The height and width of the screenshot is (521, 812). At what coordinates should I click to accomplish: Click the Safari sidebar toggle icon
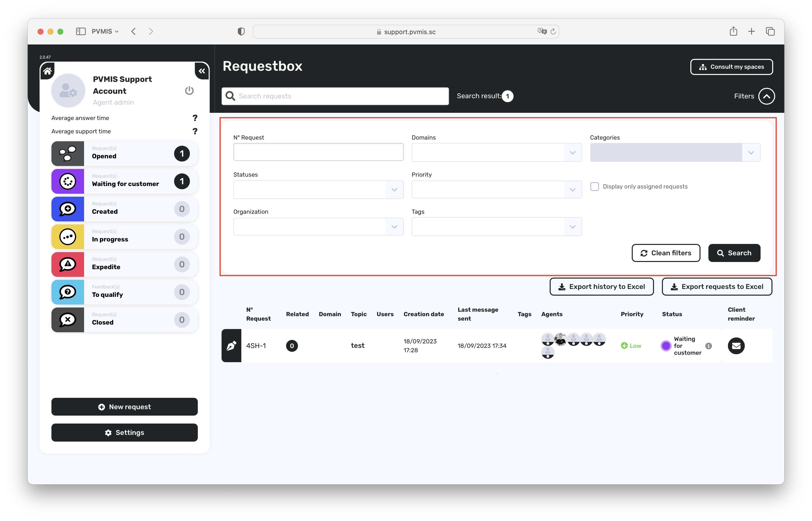coord(81,31)
